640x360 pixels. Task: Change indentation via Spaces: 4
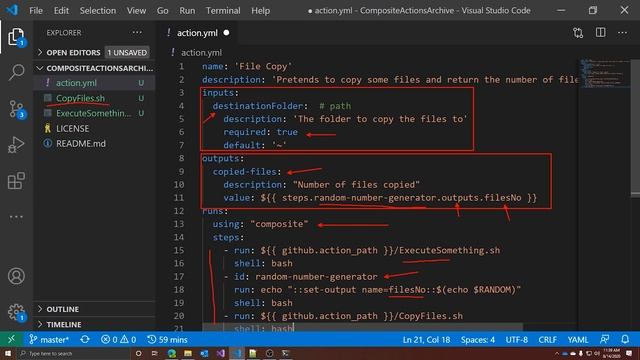478,339
